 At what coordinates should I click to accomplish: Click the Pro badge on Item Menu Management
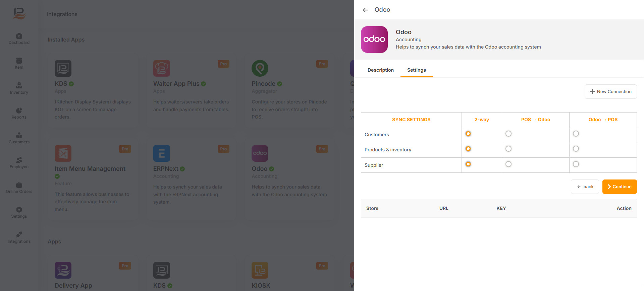[125, 149]
